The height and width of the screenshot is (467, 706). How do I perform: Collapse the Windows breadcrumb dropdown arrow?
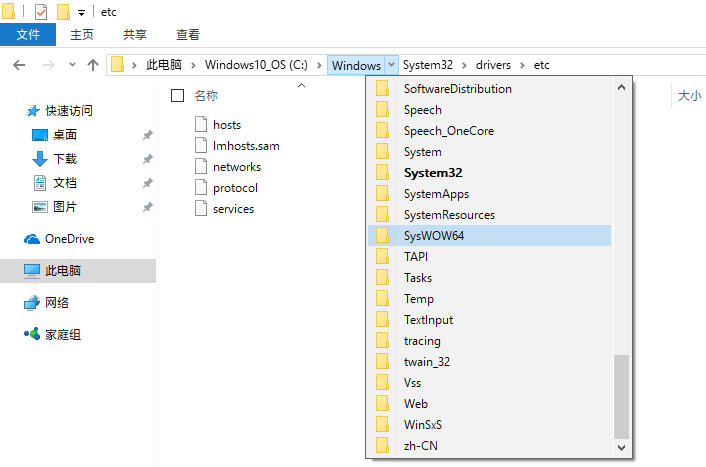(x=391, y=65)
